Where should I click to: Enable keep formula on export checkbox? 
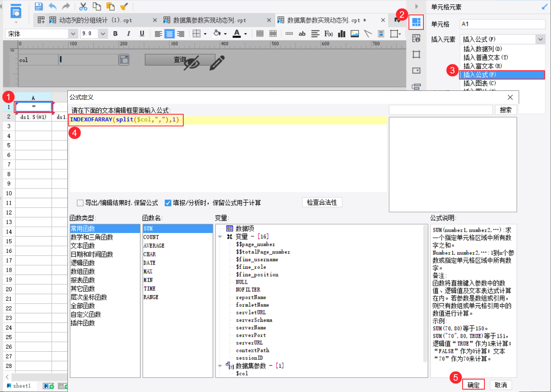(x=80, y=203)
